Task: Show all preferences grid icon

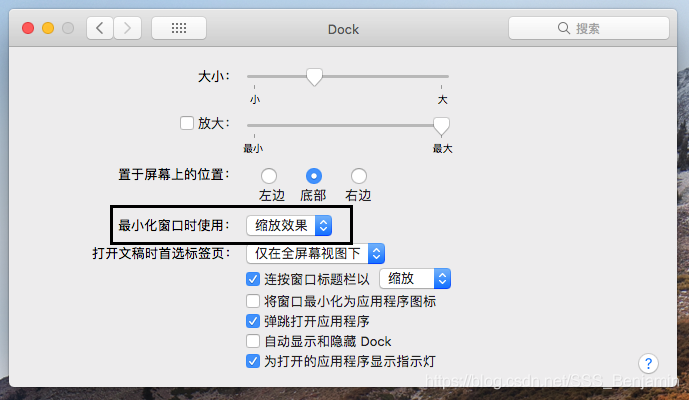Action: click(x=179, y=29)
